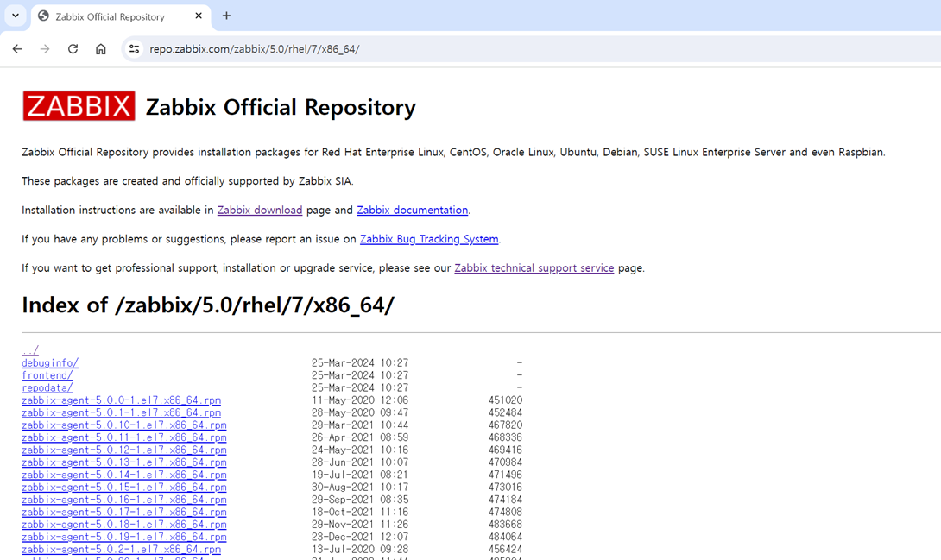
Task: Click the date 13-Jul-2020 09:28
Action: pos(359,549)
